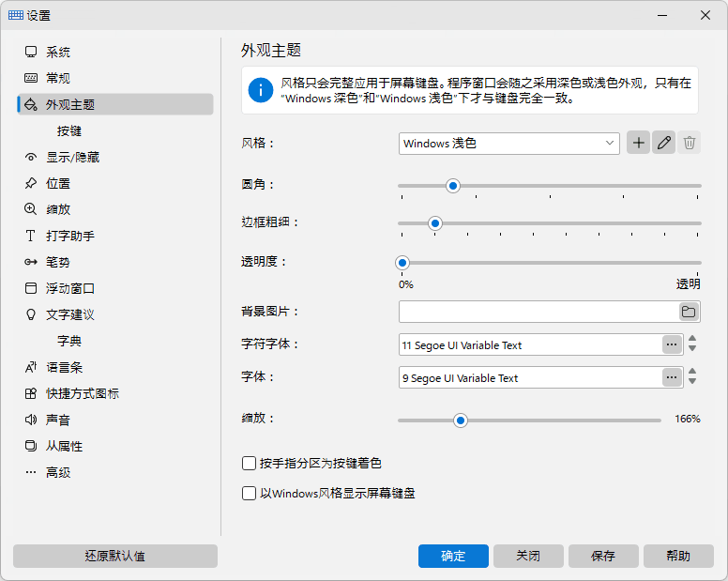Click the 还原默认值 button
The height and width of the screenshot is (581, 728).
115,556
